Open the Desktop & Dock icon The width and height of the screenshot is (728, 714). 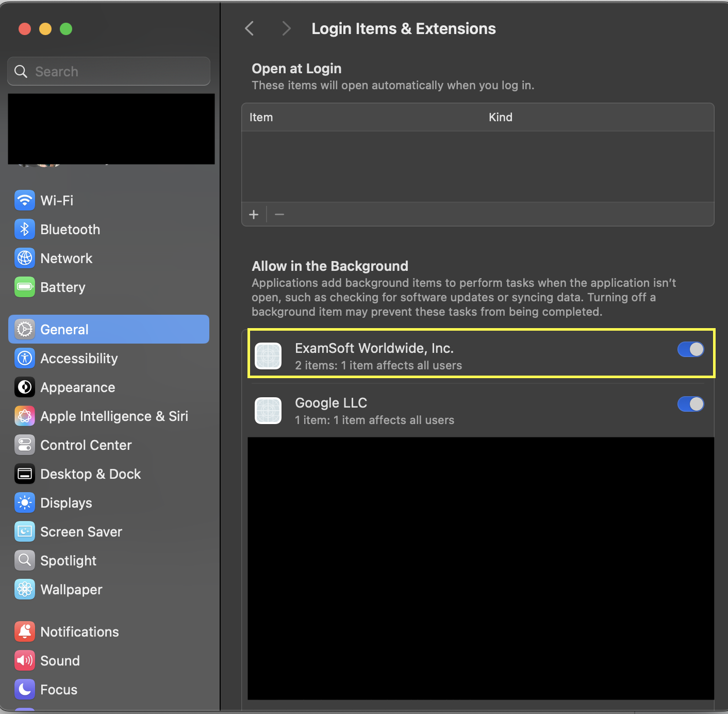coord(25,474)
